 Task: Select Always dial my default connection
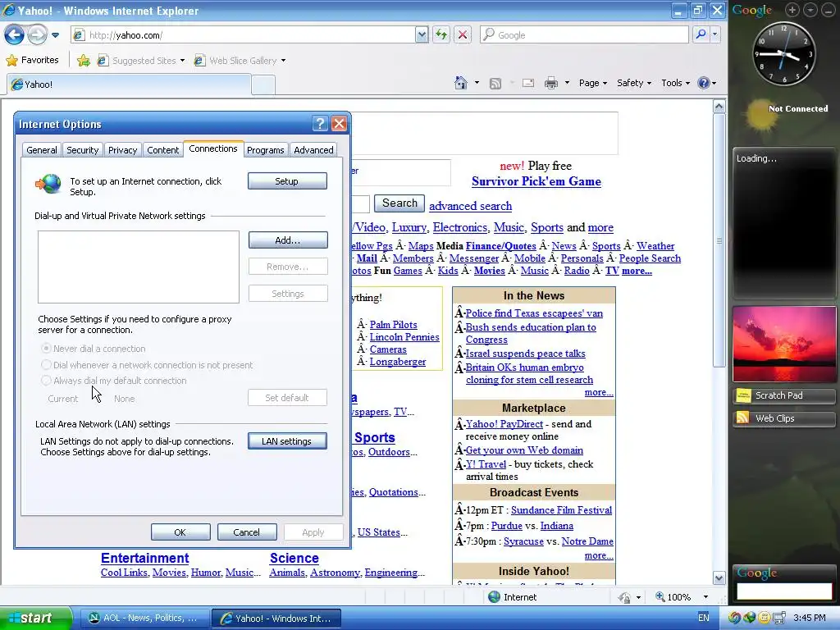[x=47, y=381]
